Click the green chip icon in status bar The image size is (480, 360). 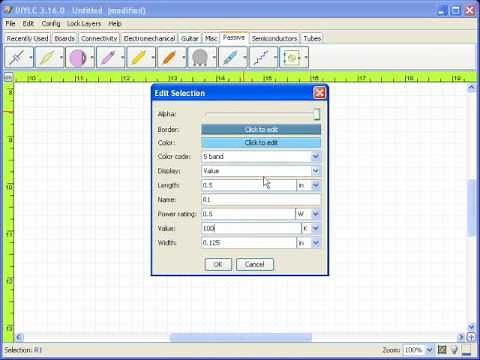442,349
